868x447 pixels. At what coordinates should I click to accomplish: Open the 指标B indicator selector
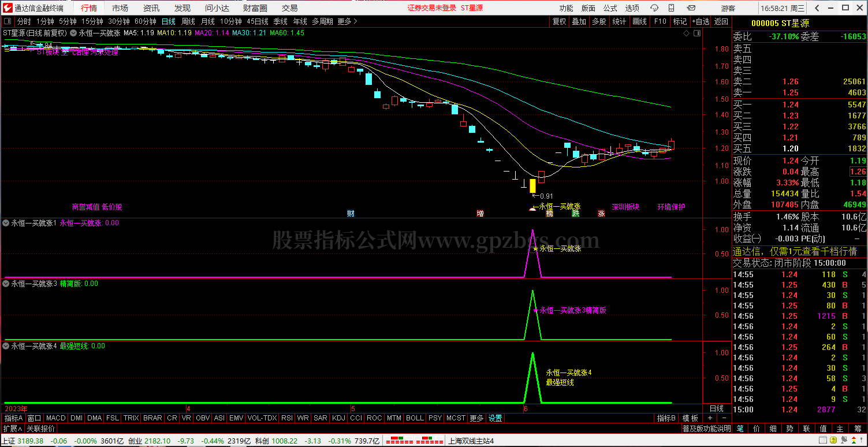tap(666, 418)
